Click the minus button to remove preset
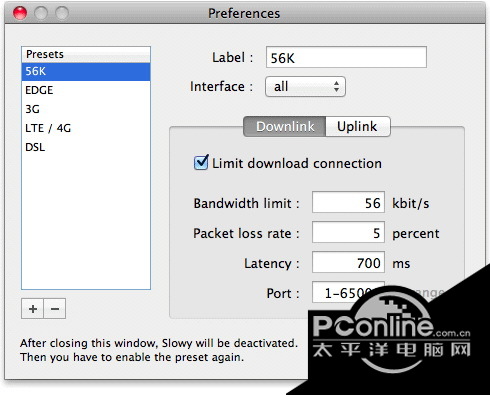 (x=55, y=309)
